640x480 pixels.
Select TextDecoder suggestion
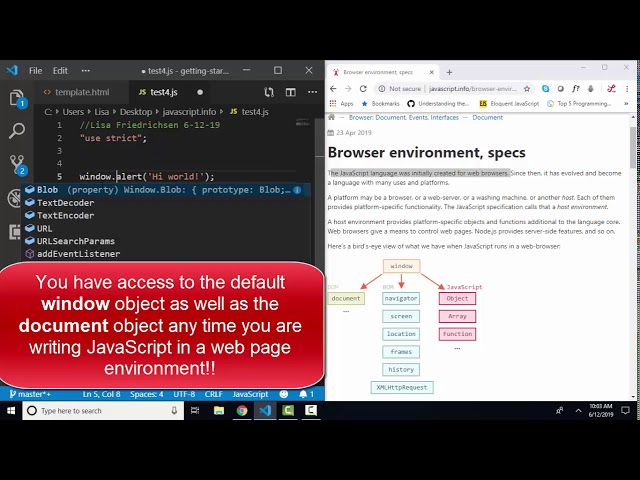(166, 203)
